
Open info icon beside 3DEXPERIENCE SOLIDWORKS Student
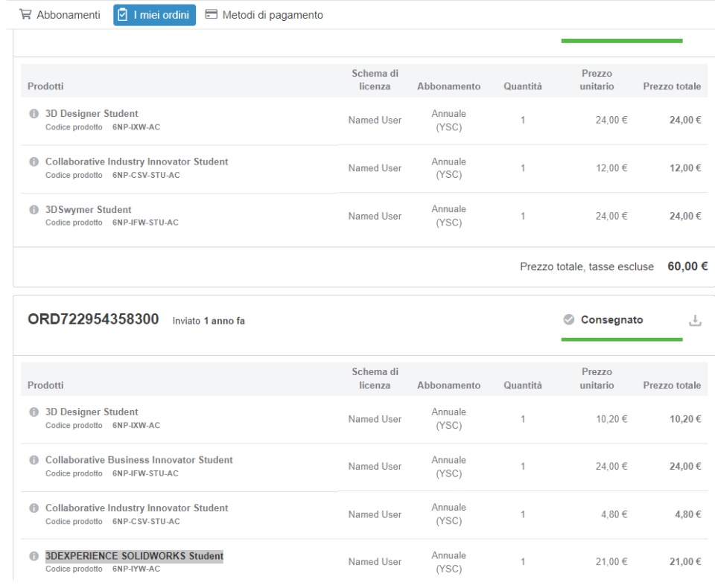click(34, 556)
